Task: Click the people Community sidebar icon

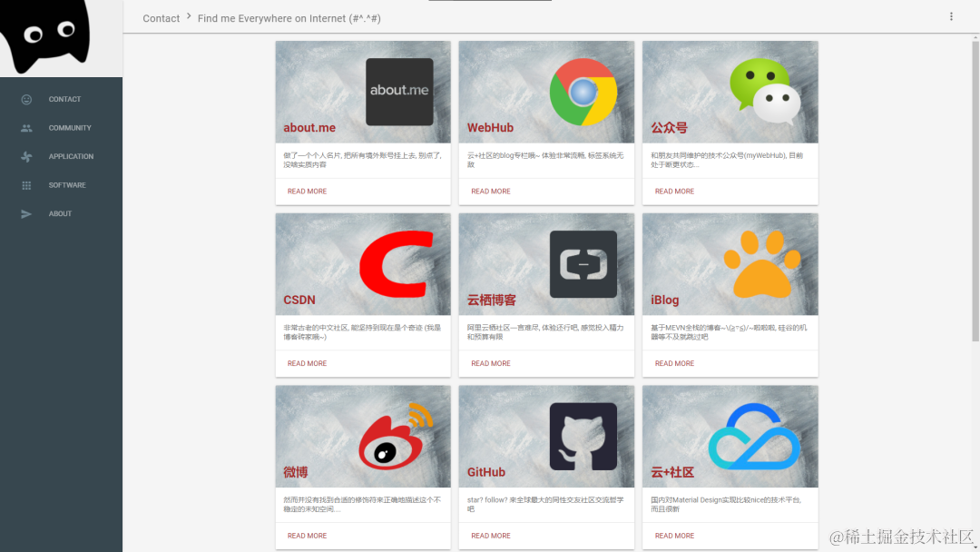Action: (x=26, y=128)
